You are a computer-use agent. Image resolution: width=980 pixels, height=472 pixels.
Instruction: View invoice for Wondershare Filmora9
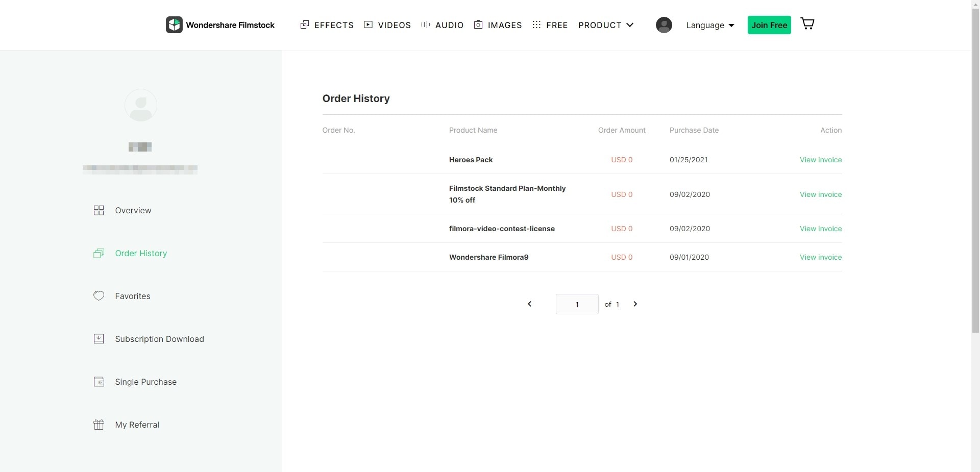point(821,257)
